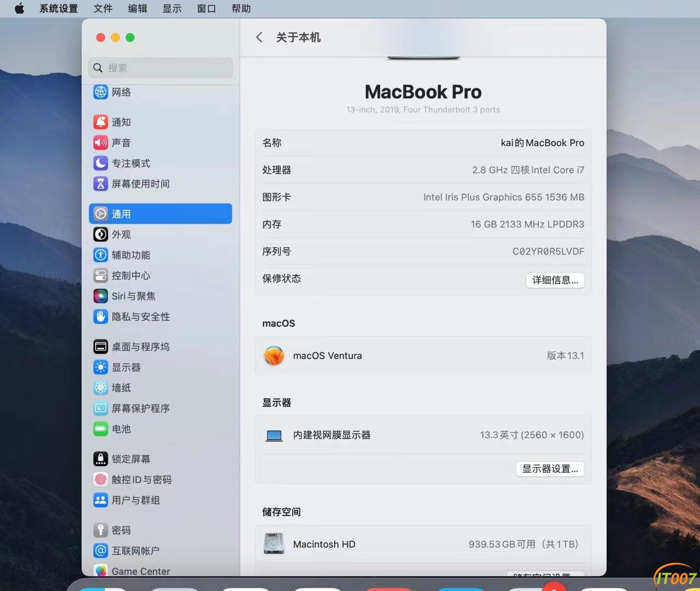Click the built-in Retina display laptop icon

point(274,436)
